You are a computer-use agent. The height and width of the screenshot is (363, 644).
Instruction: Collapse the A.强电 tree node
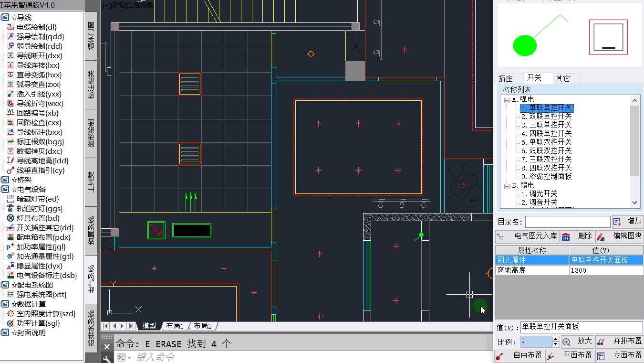point(507,100)
